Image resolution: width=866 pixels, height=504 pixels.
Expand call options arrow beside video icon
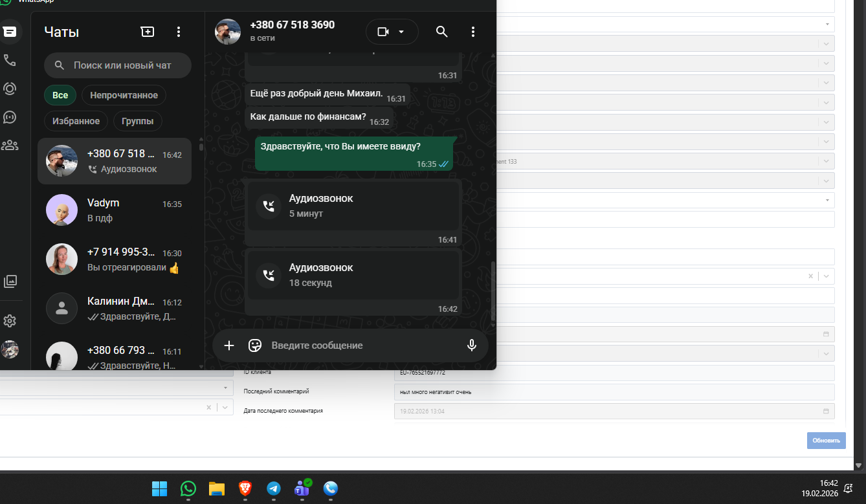pyautogui.click(x=401, y=32)
